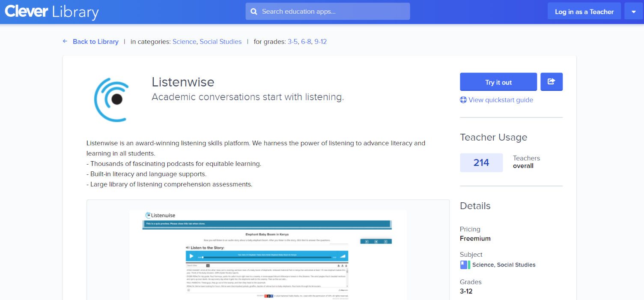
Task: Click the subject book icon
Action: [465, 265]
